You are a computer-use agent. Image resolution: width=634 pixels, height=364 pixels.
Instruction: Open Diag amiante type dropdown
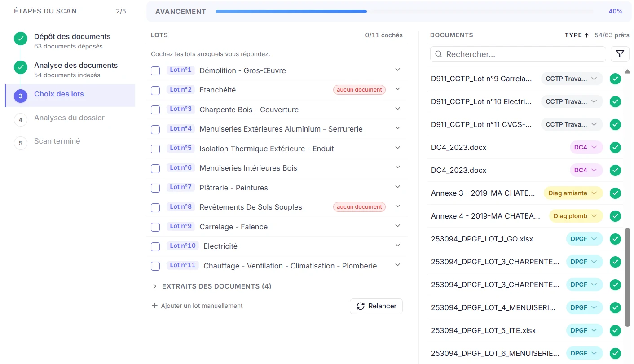573,193
